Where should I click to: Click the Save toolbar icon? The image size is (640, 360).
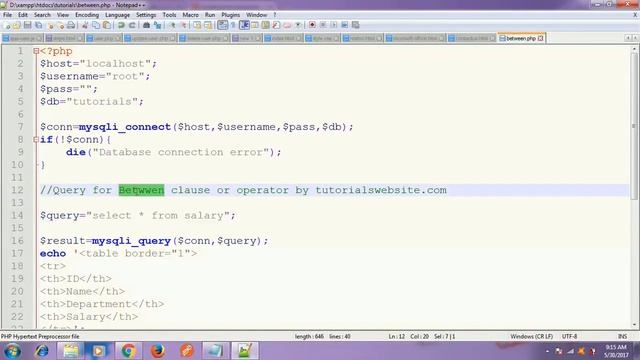pyautogui.click(x=27, y=25)
